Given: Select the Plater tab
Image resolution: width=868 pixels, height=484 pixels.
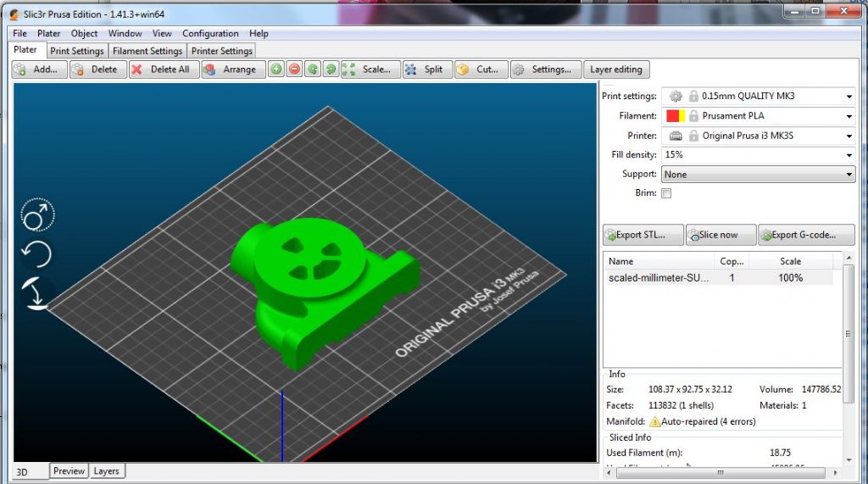Looking at the screenshot, I should click(x=25, y=50).
